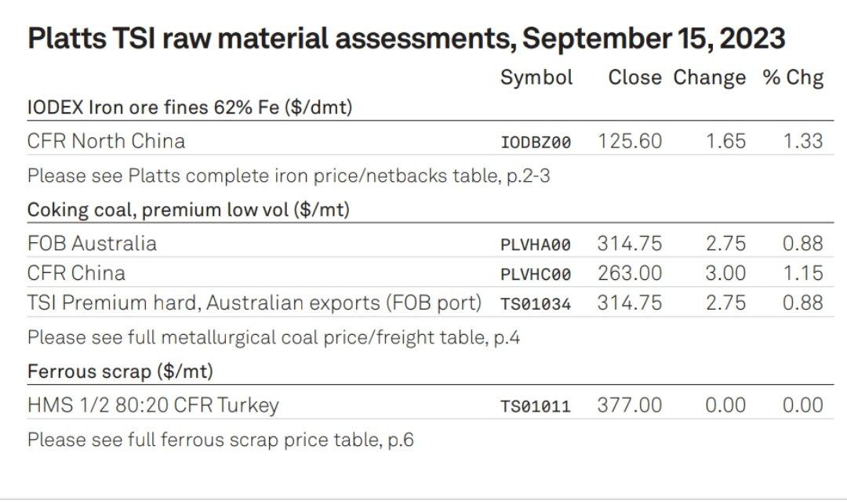The width and height of the screenshot is (847, 504).
Task: Click the IODBZ00 symbol code
Action: click(x=536, y=143)
